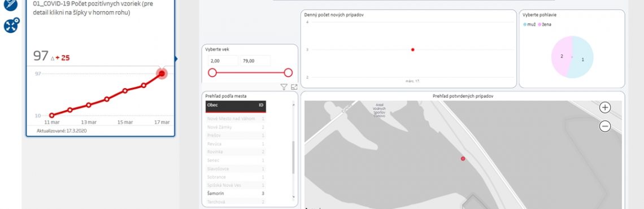
Task: Select the Slavošovce row
Action: [236, 169]
